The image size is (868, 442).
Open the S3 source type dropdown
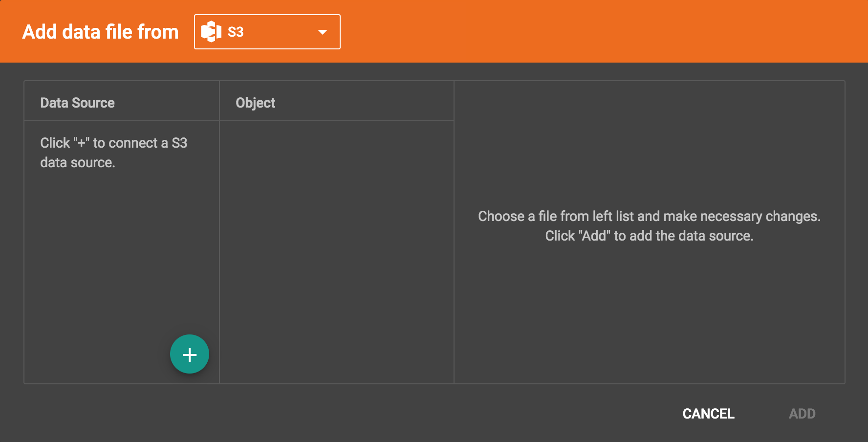267,32
